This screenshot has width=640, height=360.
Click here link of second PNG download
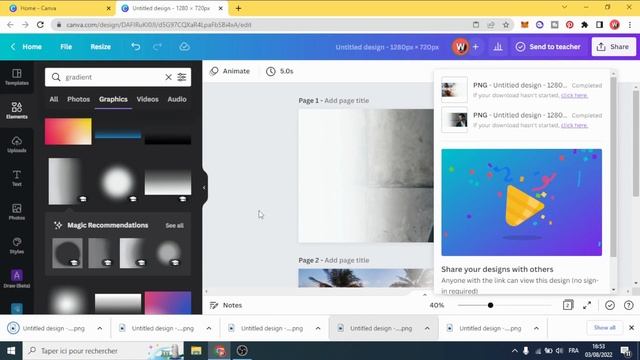574,125
